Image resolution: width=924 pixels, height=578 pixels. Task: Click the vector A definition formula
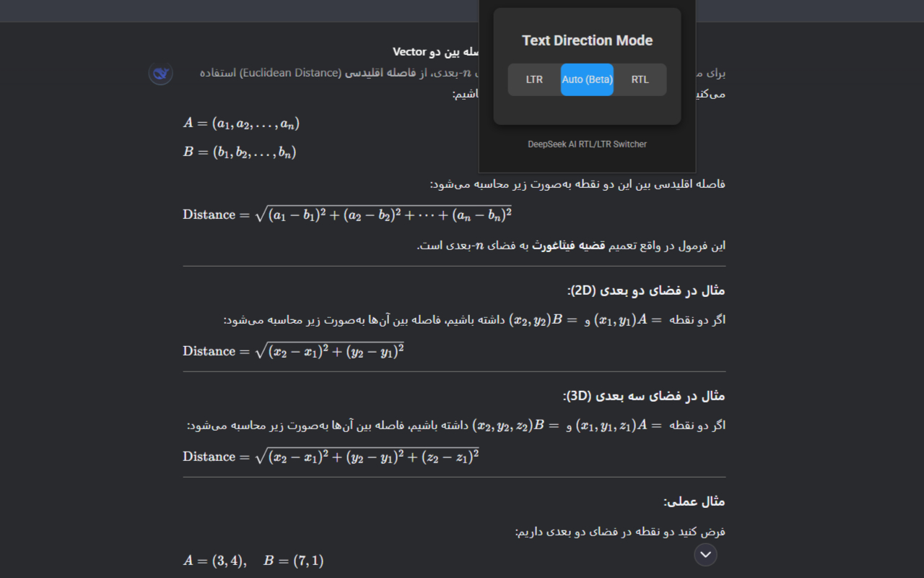tap(241, 124)
